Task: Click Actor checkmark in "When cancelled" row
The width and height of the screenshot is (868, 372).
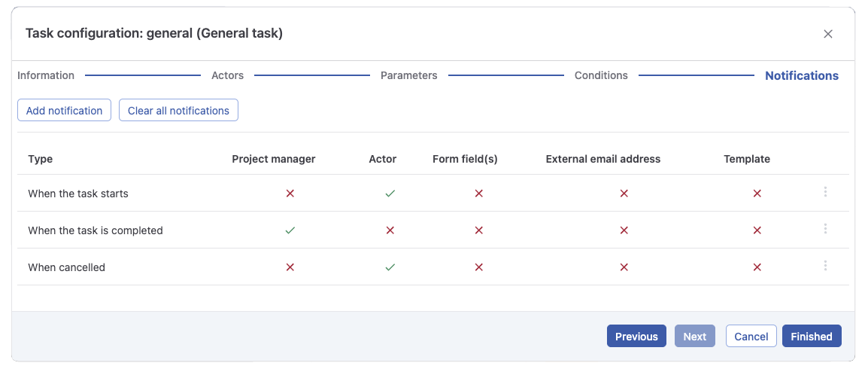Action: point(390,267)
